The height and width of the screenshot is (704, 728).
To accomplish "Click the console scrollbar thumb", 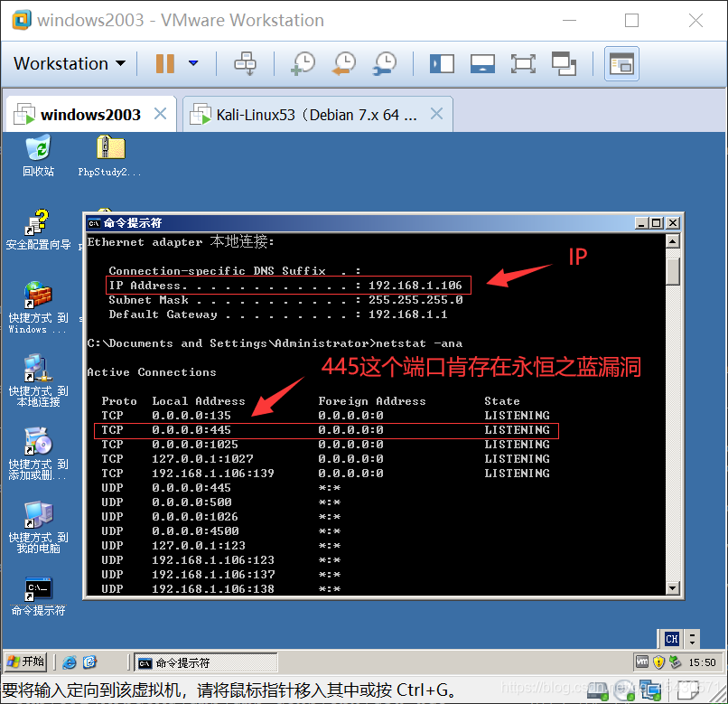I will click(673, 272).
